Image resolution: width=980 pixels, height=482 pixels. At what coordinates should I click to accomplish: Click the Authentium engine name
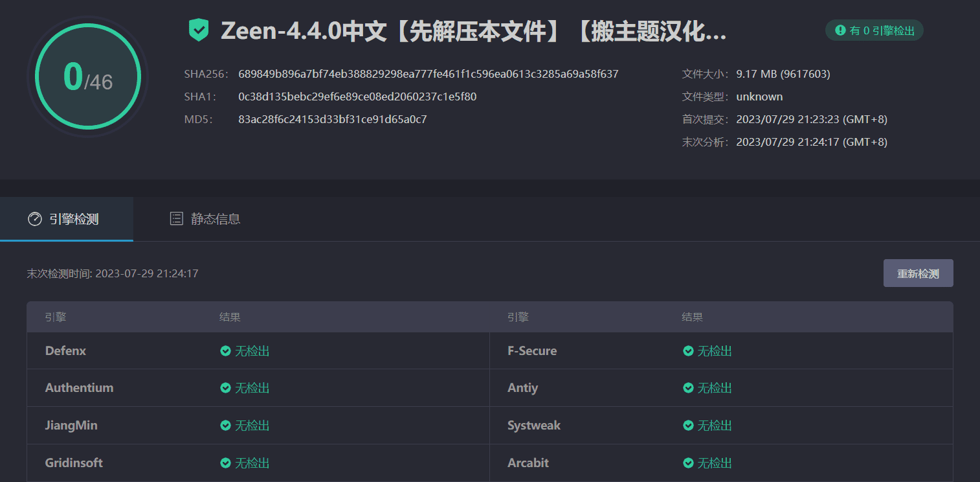tap(79, 388)
